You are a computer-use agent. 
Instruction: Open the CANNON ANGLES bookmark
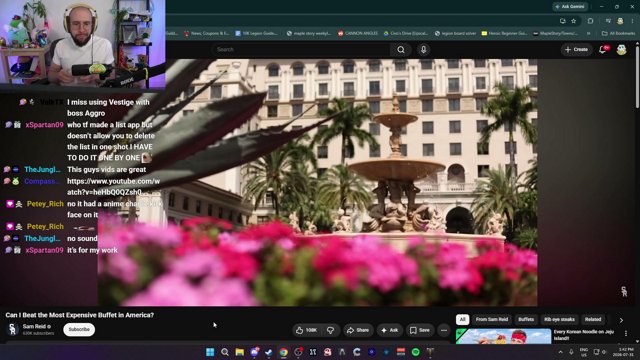point(358,33)
